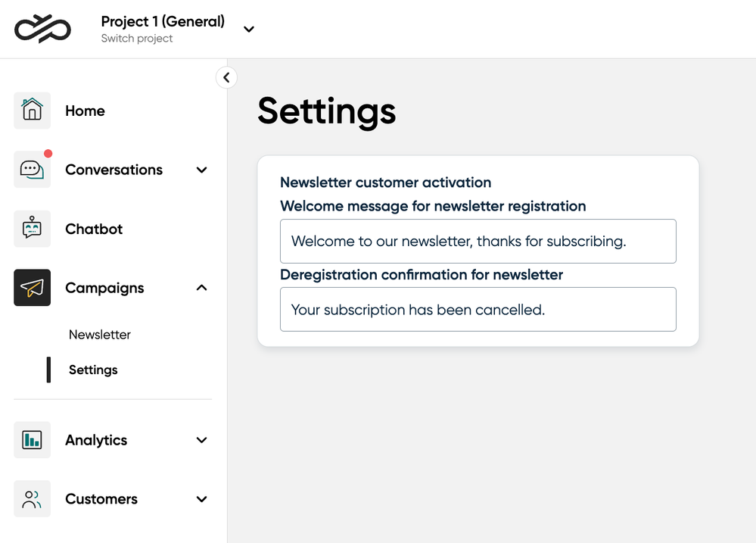Collapse the Campaigns submenu chevron
Image resolution: width=756 pixels, height=543 pixels.
[x=201, y=288]
